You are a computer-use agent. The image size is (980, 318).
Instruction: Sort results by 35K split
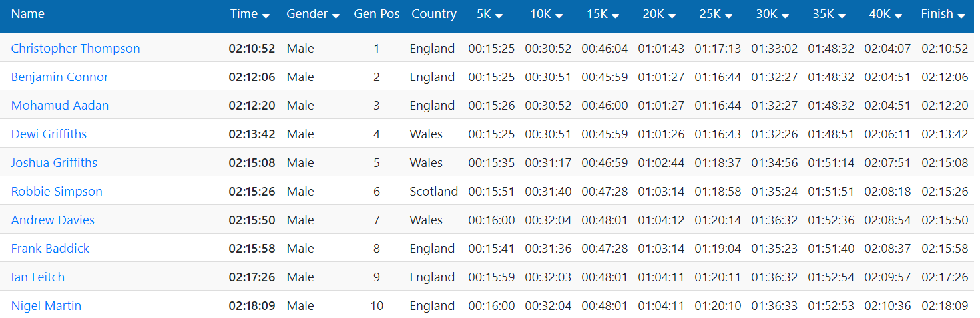click(842, 16)
